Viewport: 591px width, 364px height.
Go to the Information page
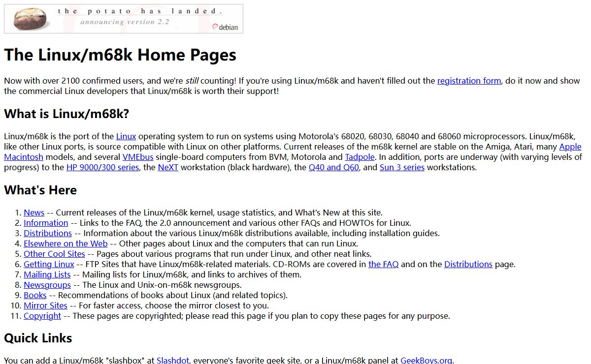46,223
